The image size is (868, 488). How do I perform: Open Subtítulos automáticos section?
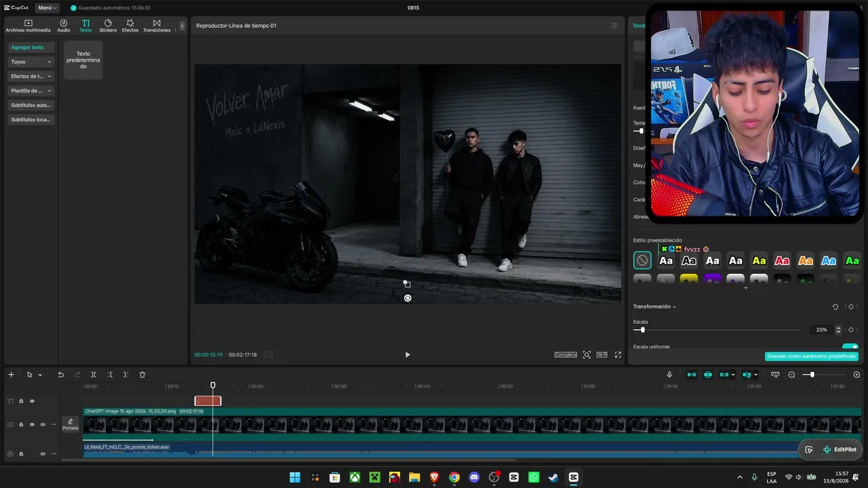pyautogui.click(x=31, y=105)
